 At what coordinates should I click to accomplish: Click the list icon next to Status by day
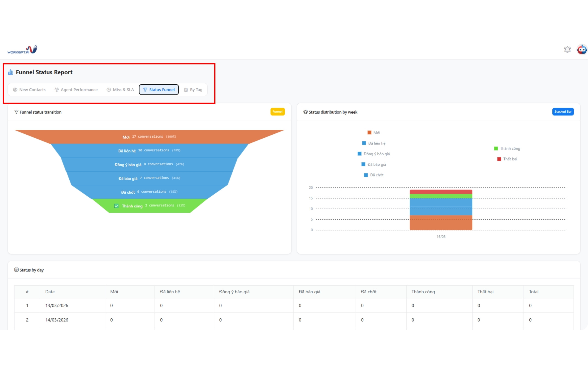pyautogui.click(x=16, y=270)
